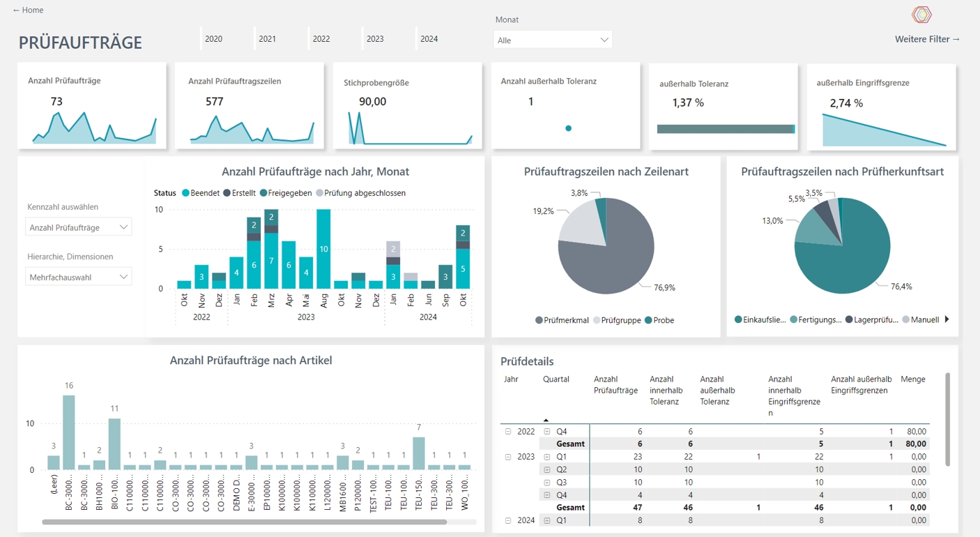Screen dimensions: 980x537
Task: Click the Anzahl Prüfaufträge value 23
Action: [636, 457]
